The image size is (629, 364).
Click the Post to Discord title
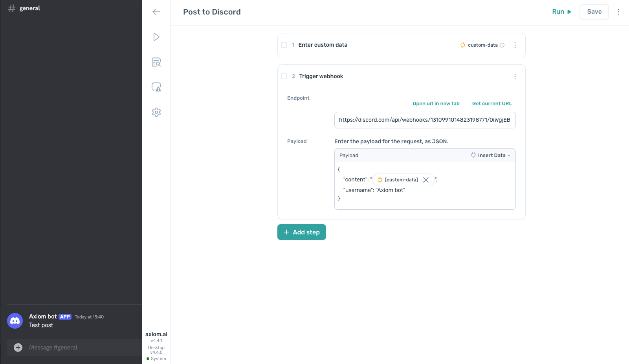[212, 12]
